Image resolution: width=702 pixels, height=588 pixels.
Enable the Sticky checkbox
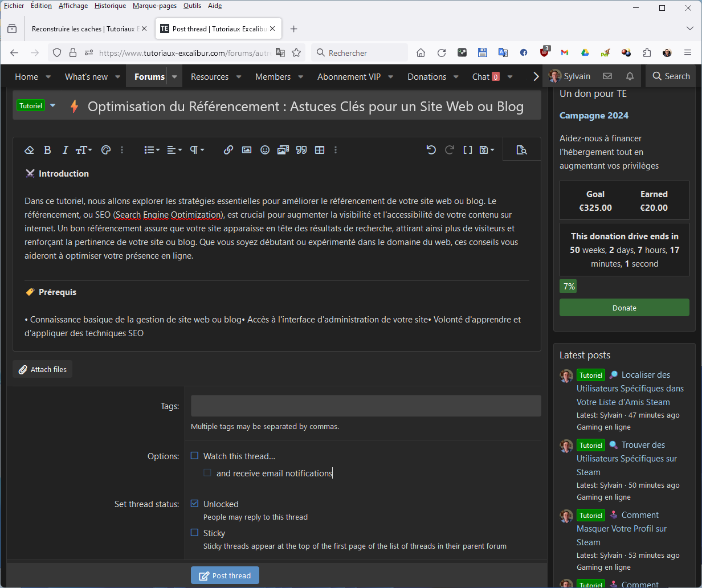195,533
